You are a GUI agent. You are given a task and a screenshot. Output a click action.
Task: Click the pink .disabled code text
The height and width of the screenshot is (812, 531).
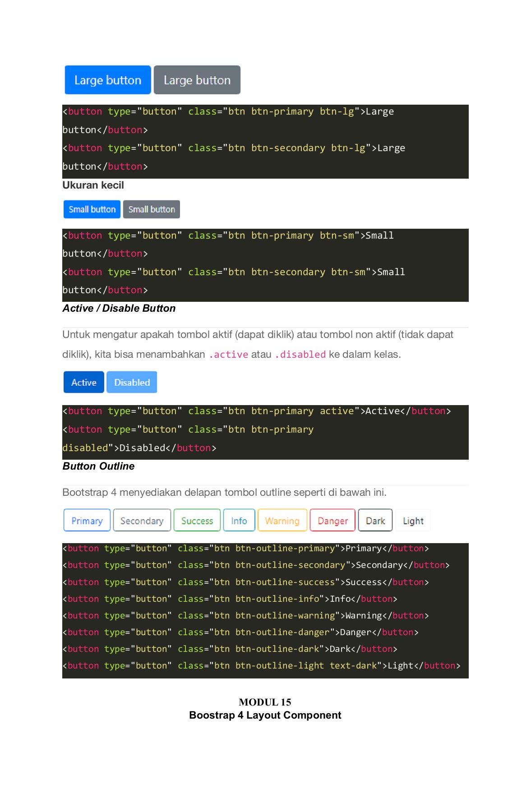pyautogui.click(x=300, y=355)
